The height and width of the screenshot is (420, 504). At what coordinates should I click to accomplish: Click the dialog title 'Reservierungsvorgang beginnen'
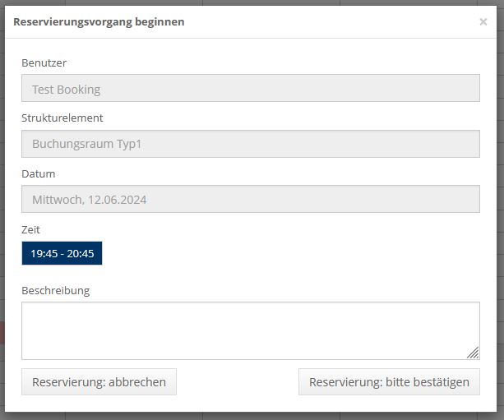(99, 22)
